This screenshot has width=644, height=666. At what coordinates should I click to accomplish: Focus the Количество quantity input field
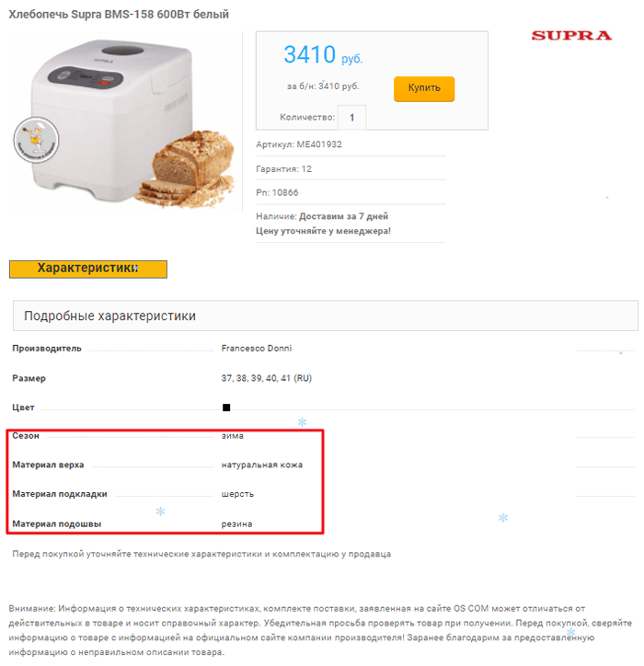coord(351,118)
